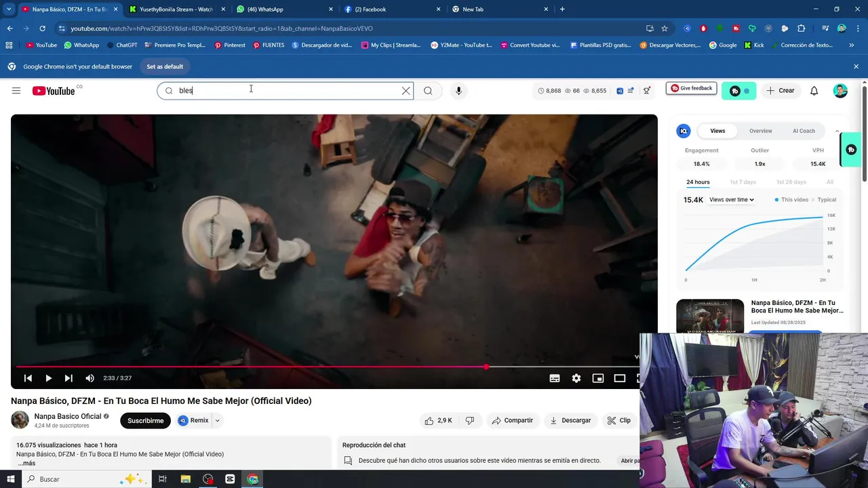Click Suscribirme button
Image resolution: width=868 pixels, height=488 pixels.
click(145, 420)
